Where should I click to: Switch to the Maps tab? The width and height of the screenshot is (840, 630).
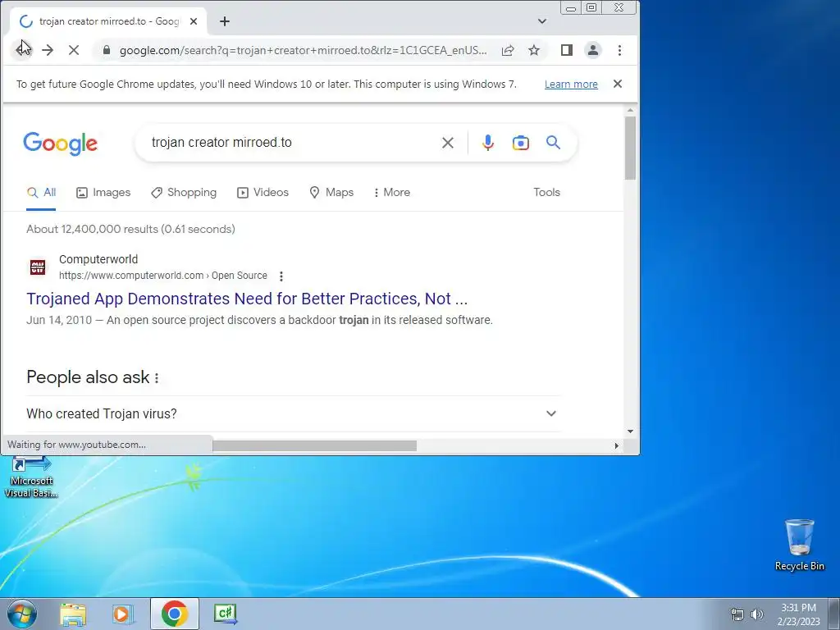point(331,192)
